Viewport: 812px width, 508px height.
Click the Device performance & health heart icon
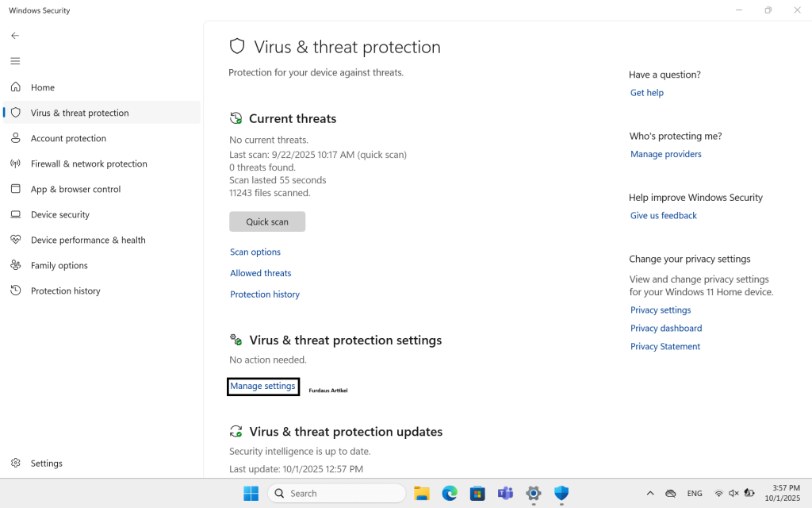click(x=15, y=240)
